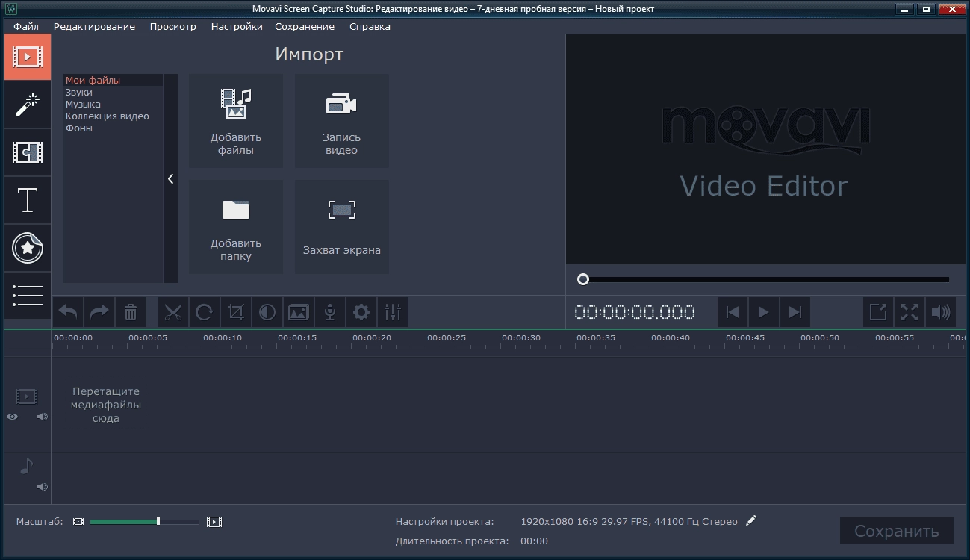Click the Сохранить button

coord(896,532)
